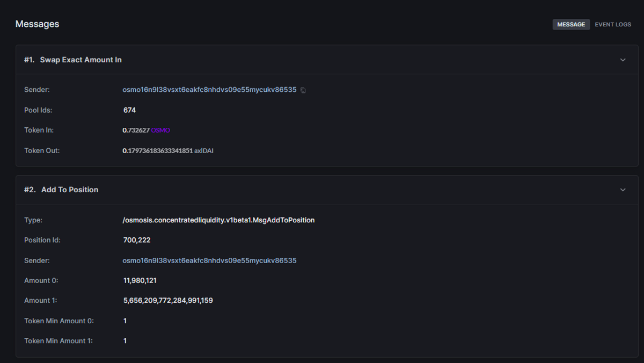Click the '#1. Swap Exact Amount In' title
The image size is (644, 363).
pyautogui.click(x=73, y=60)
